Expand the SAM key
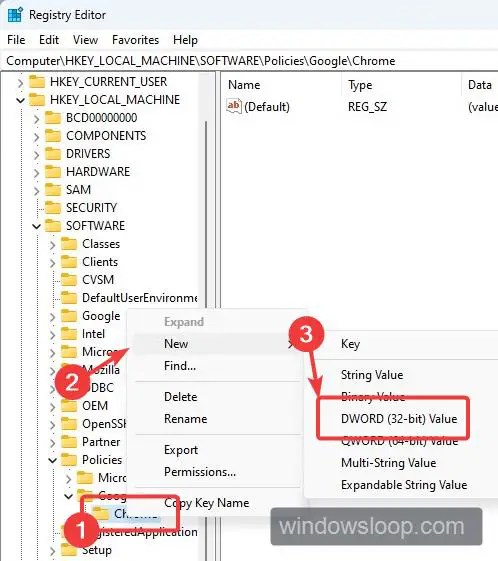Screen dimensions: 498x561 (36, 190)
